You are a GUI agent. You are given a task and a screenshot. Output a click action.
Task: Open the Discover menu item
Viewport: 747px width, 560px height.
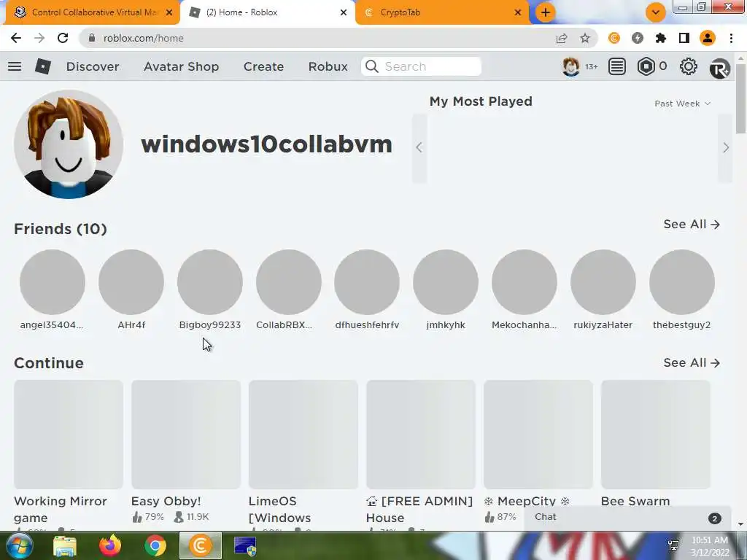[93, 66]
